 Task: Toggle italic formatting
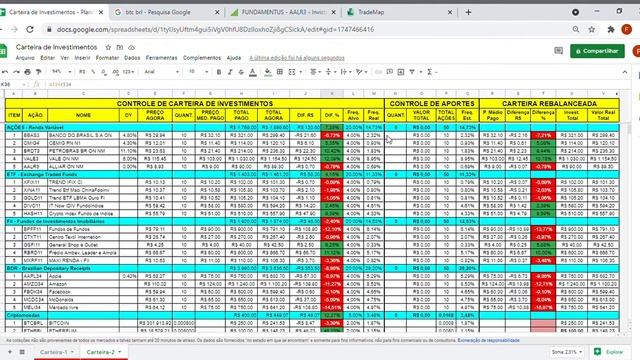[230, 72]
